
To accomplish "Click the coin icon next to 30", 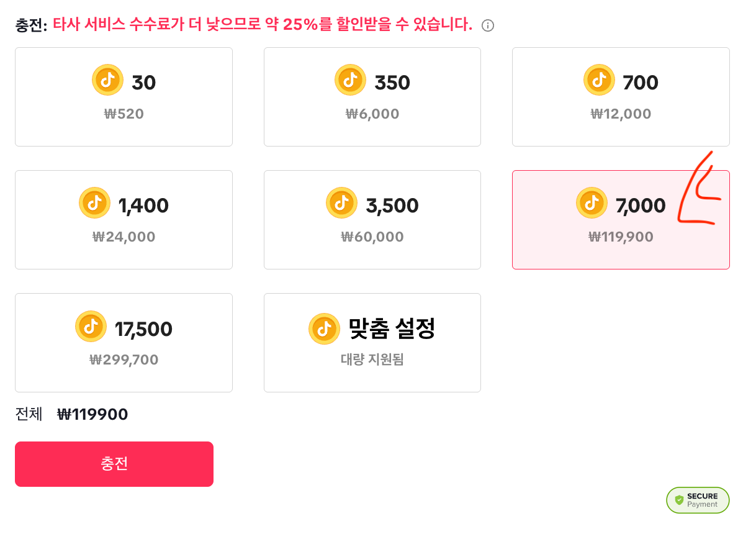I will pyautogui.click(x=107, y=80).
